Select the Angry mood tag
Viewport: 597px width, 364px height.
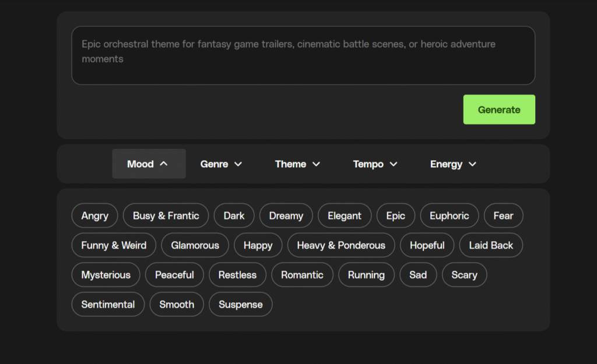pos(94,215)
